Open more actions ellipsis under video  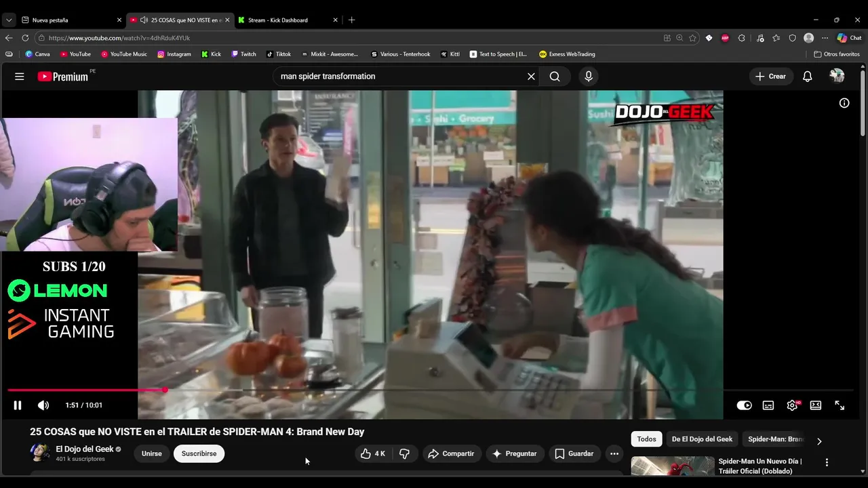tap(614, 453)
